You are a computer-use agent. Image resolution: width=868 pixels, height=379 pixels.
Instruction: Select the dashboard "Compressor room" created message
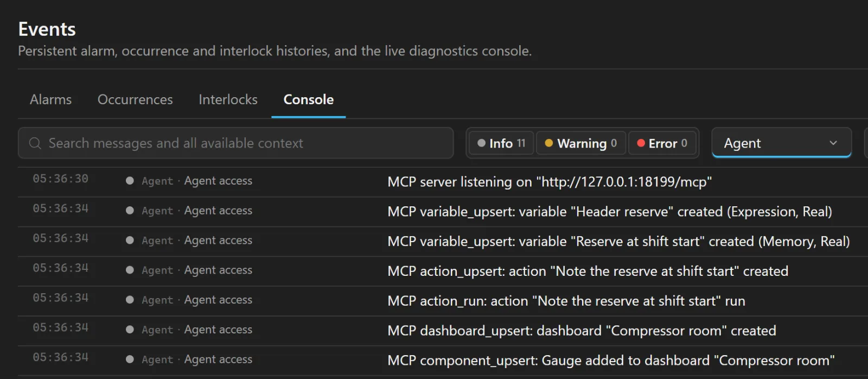(x=582, y=331)
